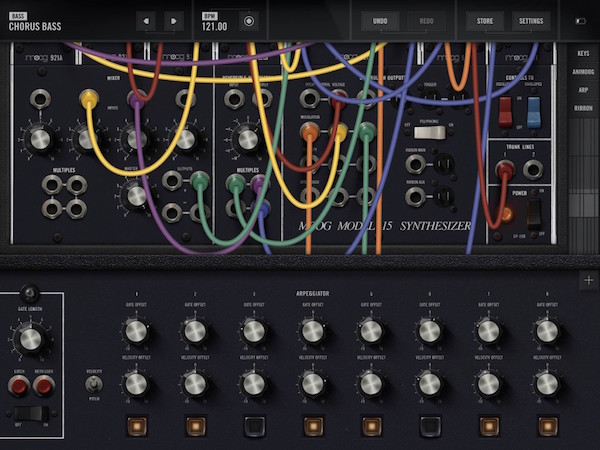600x450 pixels.
Task: Click the arpeggiator indicator light above Gate Length
Action: click(x=29, y=293)
